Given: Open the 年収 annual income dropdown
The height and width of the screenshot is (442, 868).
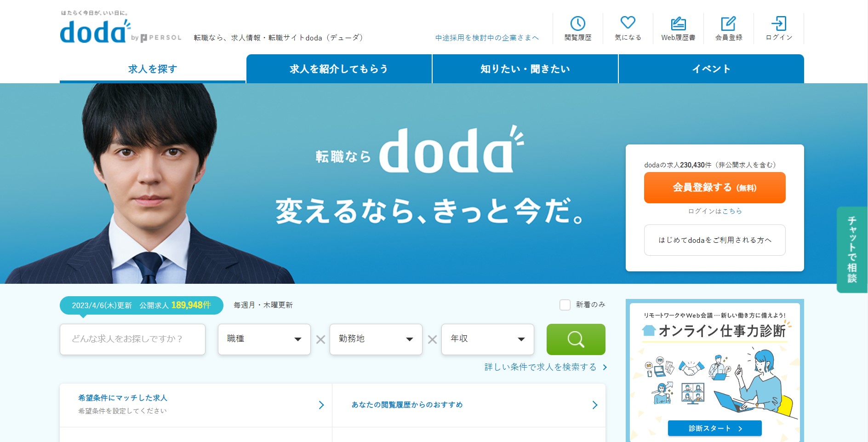Looking at the screenshot, I should click(487, 339).
